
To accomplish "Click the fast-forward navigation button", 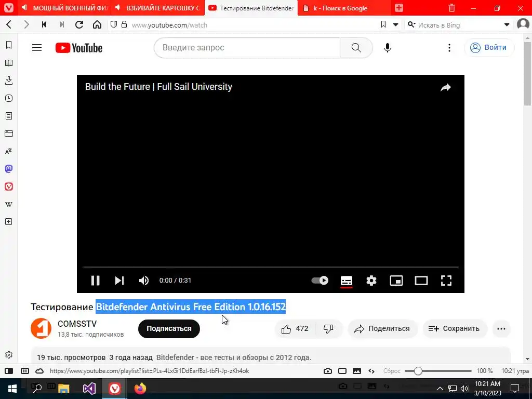I will tap(62, 25).
